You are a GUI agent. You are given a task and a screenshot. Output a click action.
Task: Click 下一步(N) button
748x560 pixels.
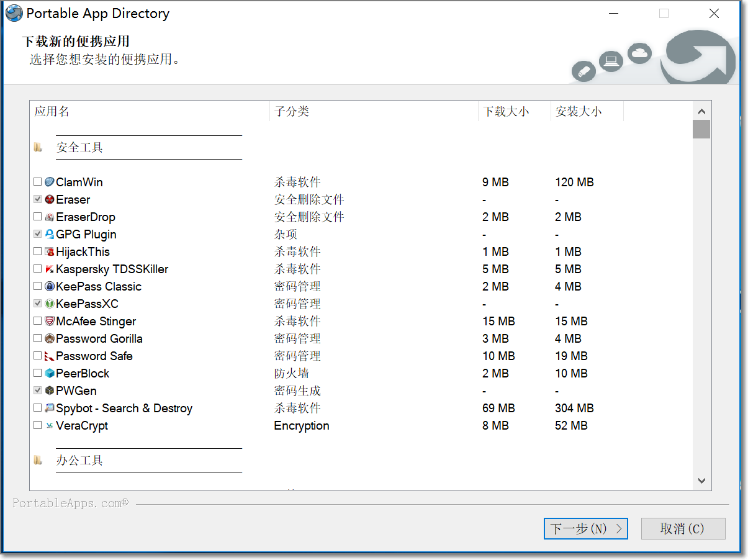click(586, 528)
